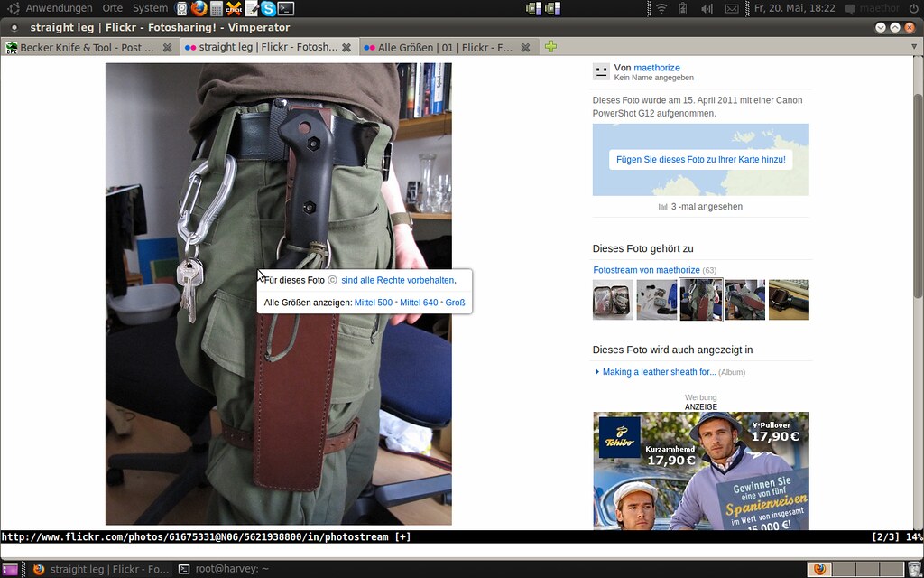Switch to root@harvey terminal taskbar window
This screenshot has width=924, height=578.
click(224, 569)
